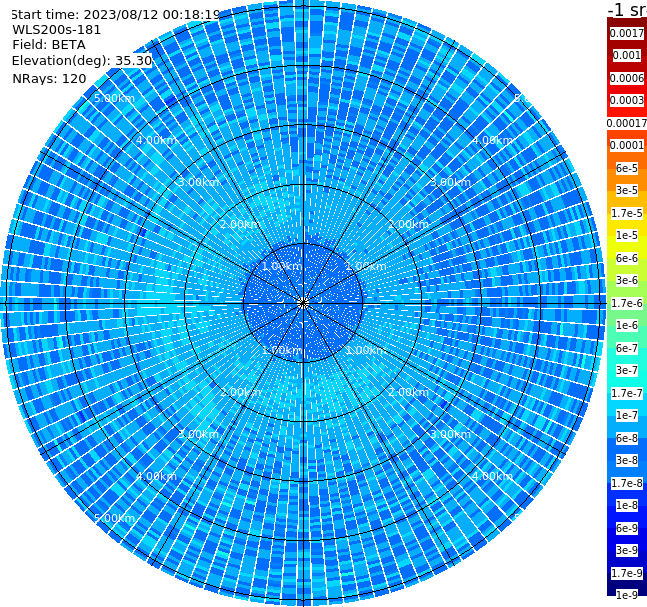Image resolution: width=647 pixels, height=607 pixels.
Task: Select the 0.0001 colorbar tick label
Action: click(x=627, y=145)
